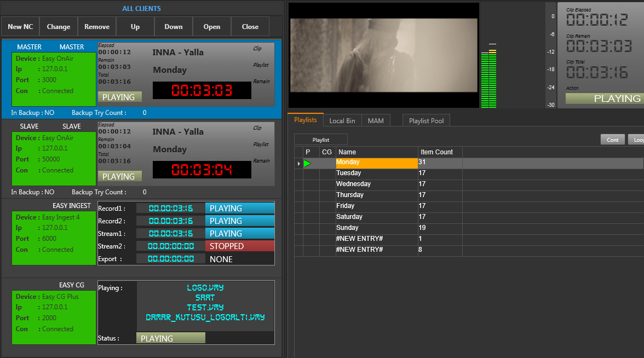Image resolution: width=644 pixels, height=358 pixels.
Task: Move client up with Up button
Action: pyautogui.click(x=135, y=26)
